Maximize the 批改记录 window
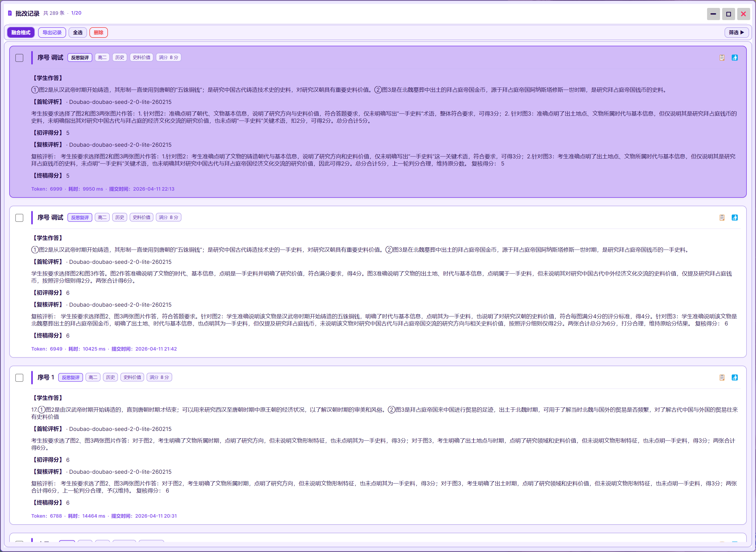The width and height of the screenshot is (756, 552). pos(728,14)
